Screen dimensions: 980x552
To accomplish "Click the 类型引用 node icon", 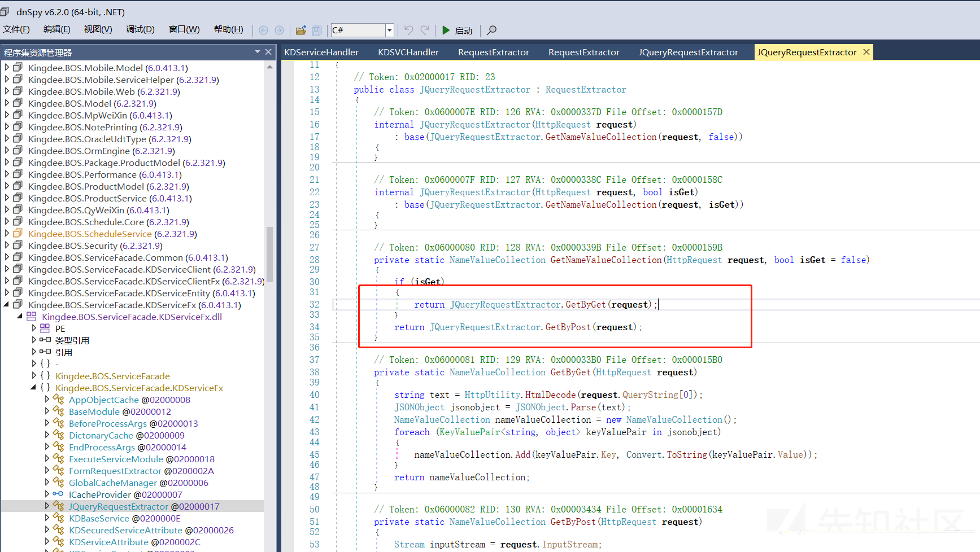I will tap(45, 340).
